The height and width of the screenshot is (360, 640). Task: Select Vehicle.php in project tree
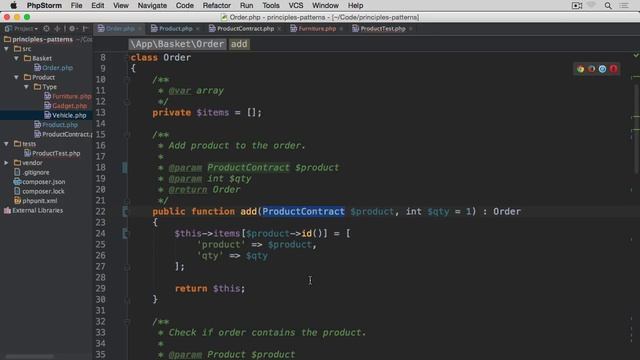click(x=65, y=115)
